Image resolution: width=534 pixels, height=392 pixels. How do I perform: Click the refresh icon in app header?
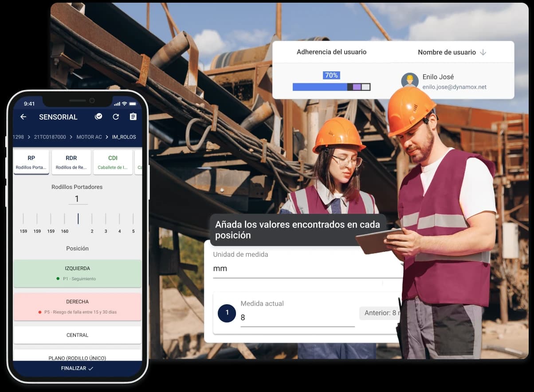coord(116,117)
